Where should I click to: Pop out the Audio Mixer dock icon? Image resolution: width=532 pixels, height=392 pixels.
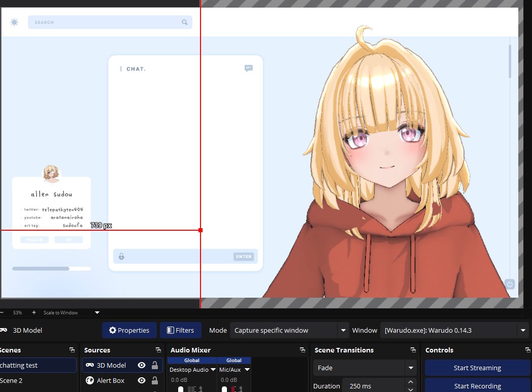303,350
